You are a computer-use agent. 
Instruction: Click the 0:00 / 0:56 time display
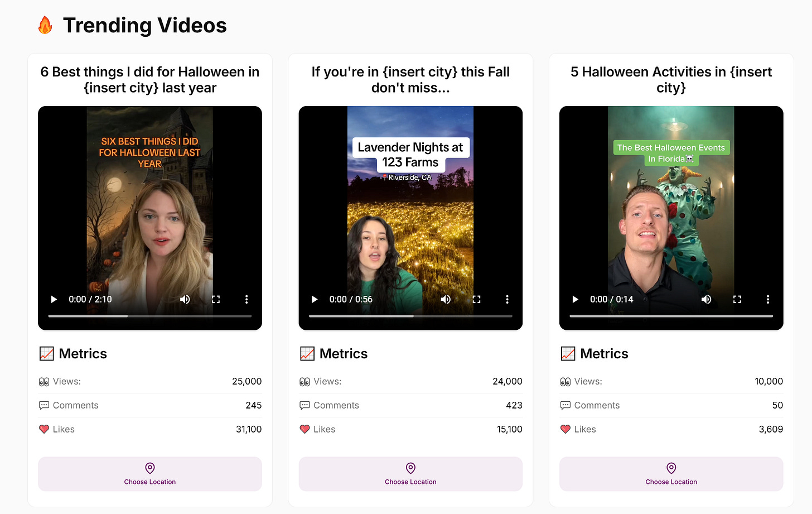(351, 299)
